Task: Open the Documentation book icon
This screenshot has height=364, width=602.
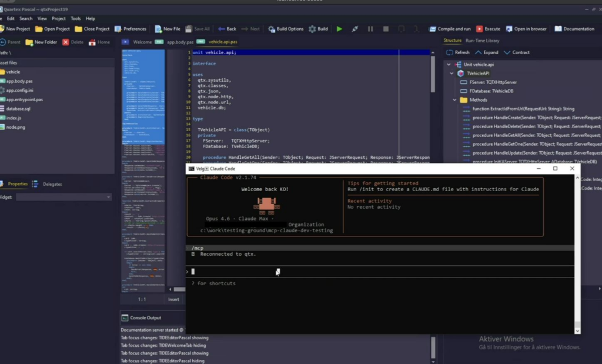Action: point(558,29)
